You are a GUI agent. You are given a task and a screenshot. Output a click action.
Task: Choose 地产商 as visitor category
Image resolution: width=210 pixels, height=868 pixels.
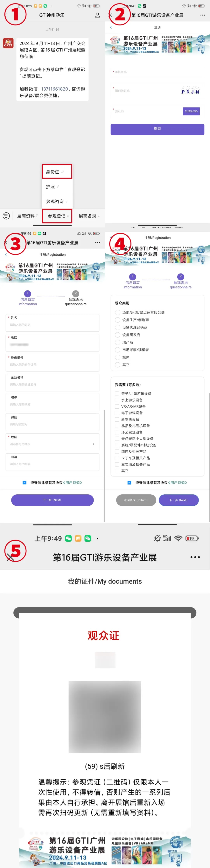coord(118,342)
